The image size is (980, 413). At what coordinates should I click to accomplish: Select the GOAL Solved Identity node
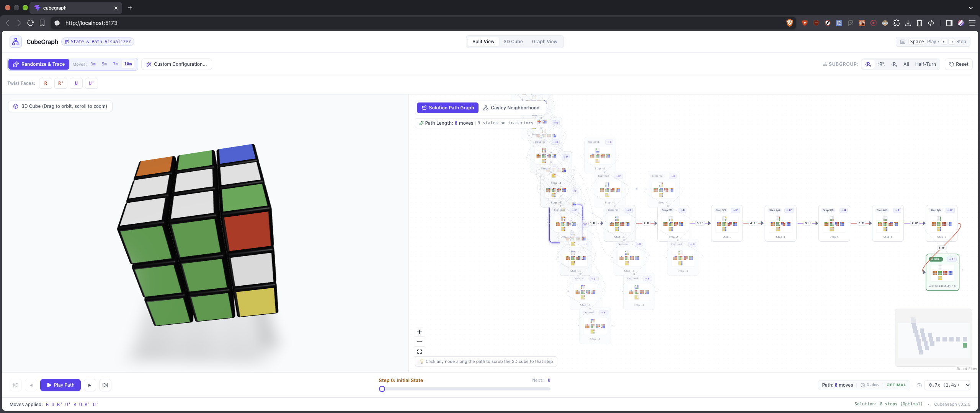pos(942,272)
